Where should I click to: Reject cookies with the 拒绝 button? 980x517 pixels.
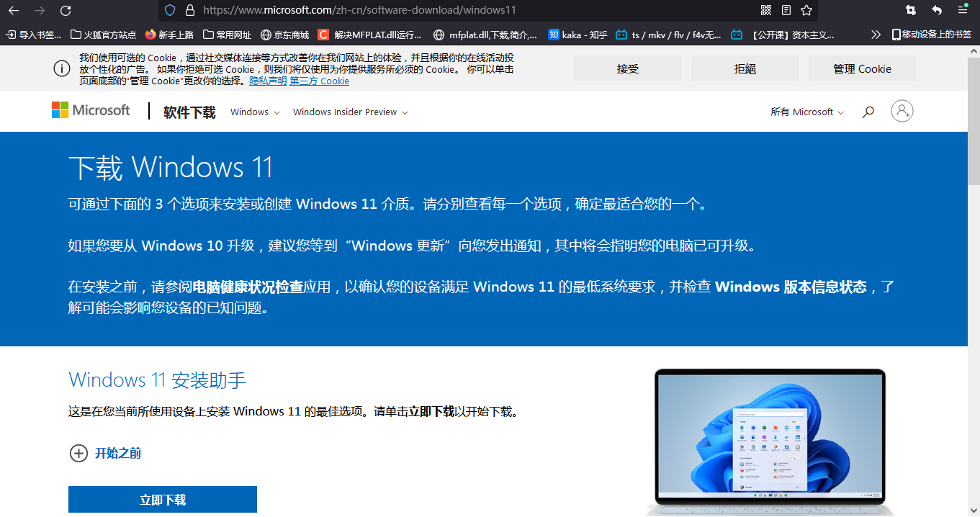745,68
